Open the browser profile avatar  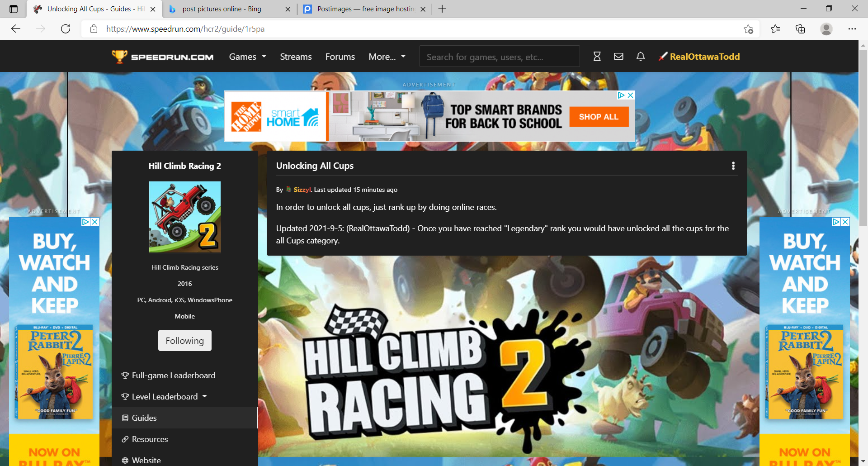[x=826, y=29]
